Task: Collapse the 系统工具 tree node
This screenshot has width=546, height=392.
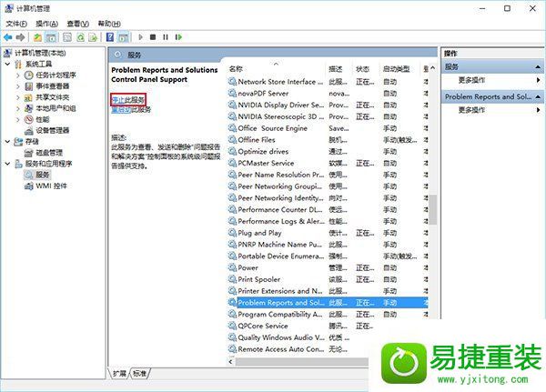Action: coord(8,64)
